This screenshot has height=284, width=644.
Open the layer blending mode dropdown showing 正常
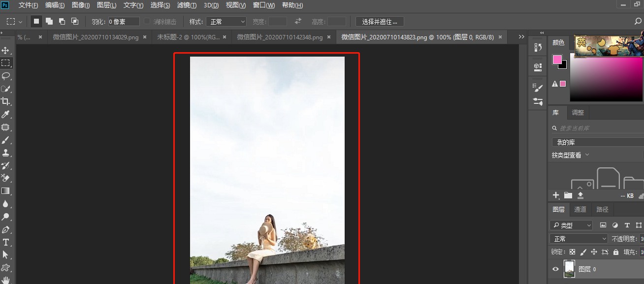coord(579,238)
